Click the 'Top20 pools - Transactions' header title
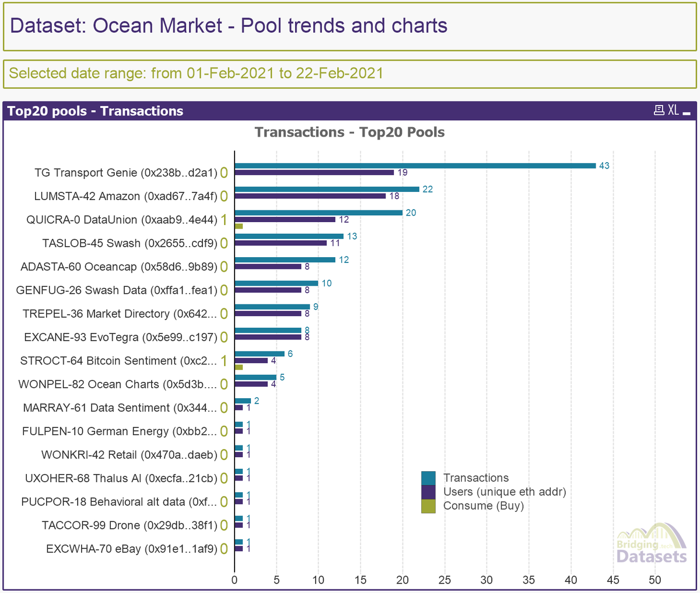This screenshot has height=593, width=700. point(95,111)
